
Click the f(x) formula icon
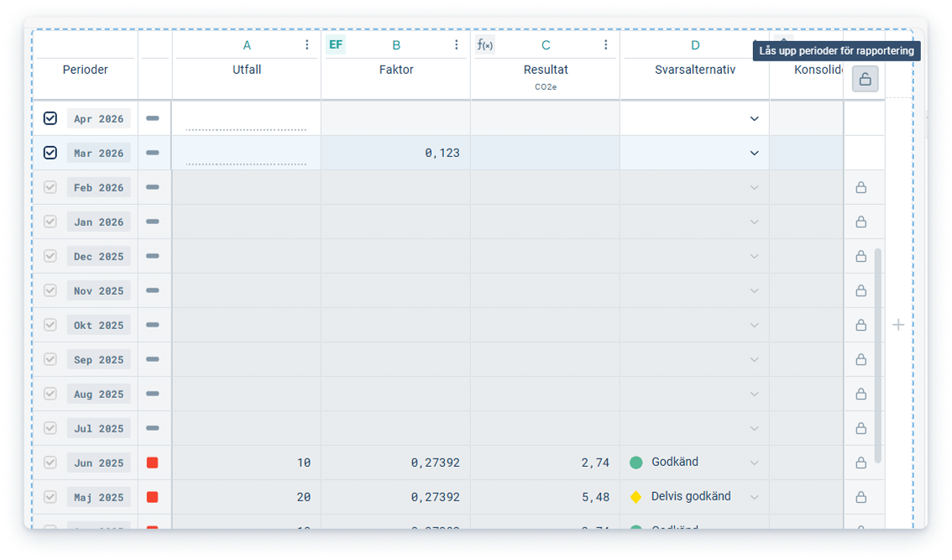coord(484,45)
